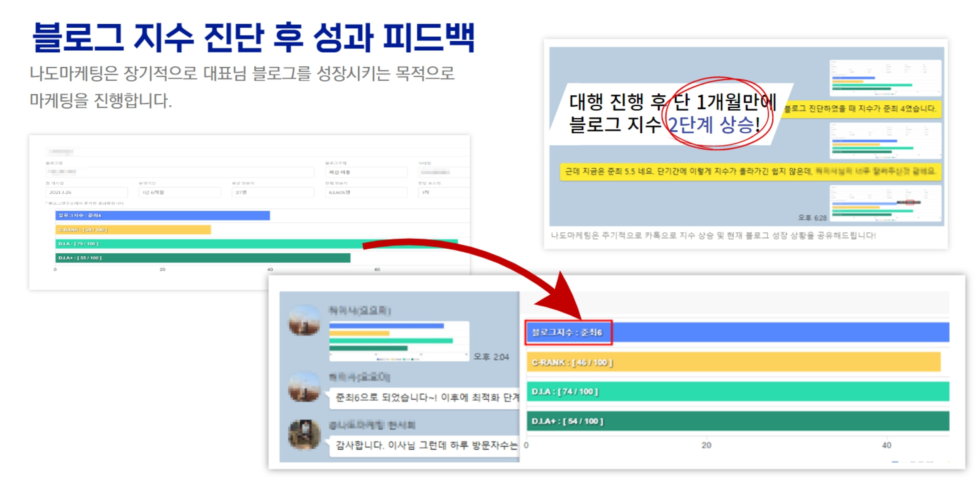The image size is (980, 489).
Task: Click the red-circled 2단계 상승 text
Action: point(714,125)
